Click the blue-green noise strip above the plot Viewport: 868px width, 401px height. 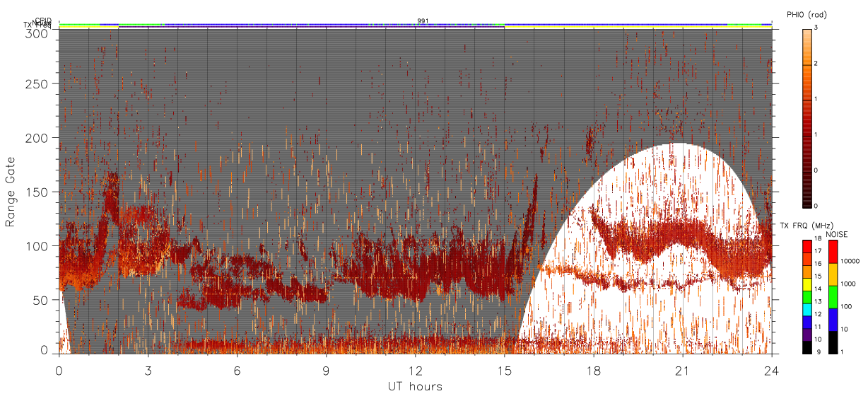[415, 25]
